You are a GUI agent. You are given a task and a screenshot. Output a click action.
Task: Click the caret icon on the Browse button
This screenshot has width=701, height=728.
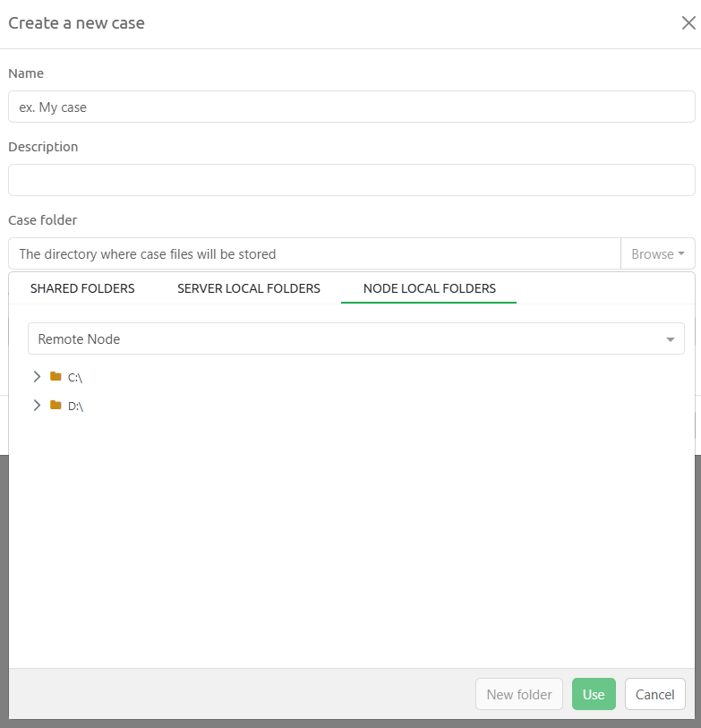point(681,253)
